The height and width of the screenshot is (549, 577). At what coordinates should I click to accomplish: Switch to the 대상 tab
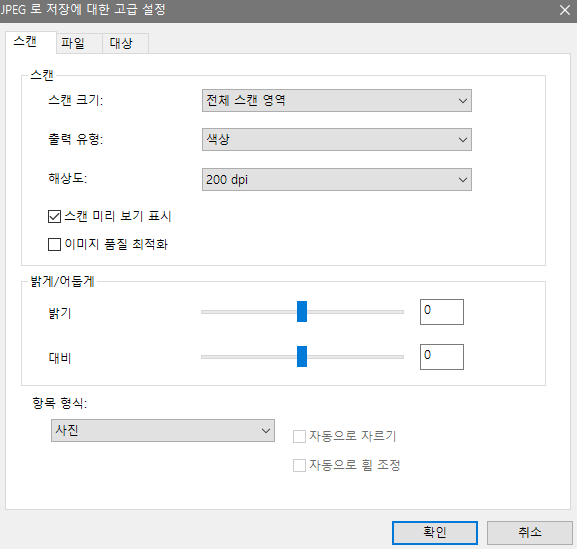(x=125, y=43)
